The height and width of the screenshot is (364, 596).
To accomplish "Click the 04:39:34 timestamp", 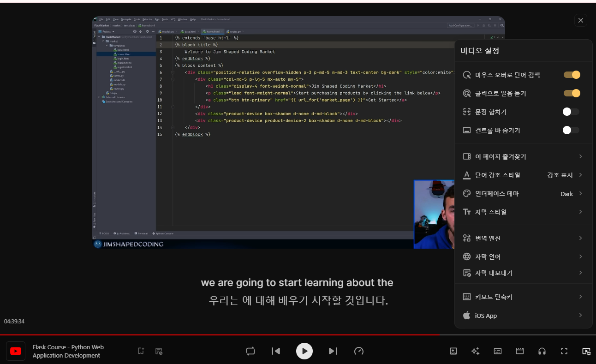I will click(x=14, y=321).
